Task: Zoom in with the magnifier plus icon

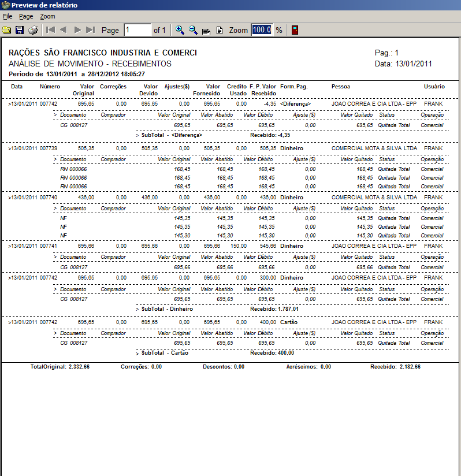Action: [x=180, y=30]
